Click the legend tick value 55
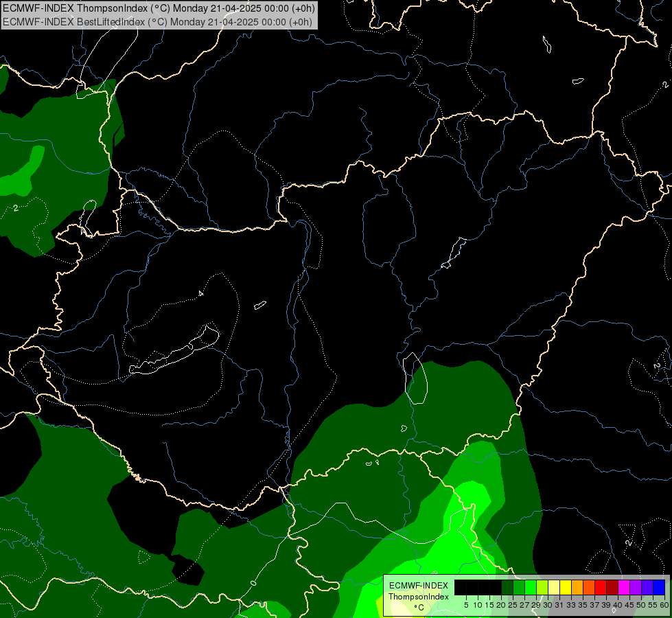This screenshot has width=672, height=618. (652, 605)
